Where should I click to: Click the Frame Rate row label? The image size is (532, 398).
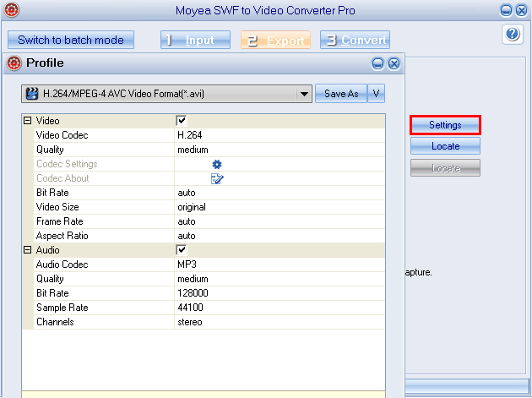coord(60,221)
